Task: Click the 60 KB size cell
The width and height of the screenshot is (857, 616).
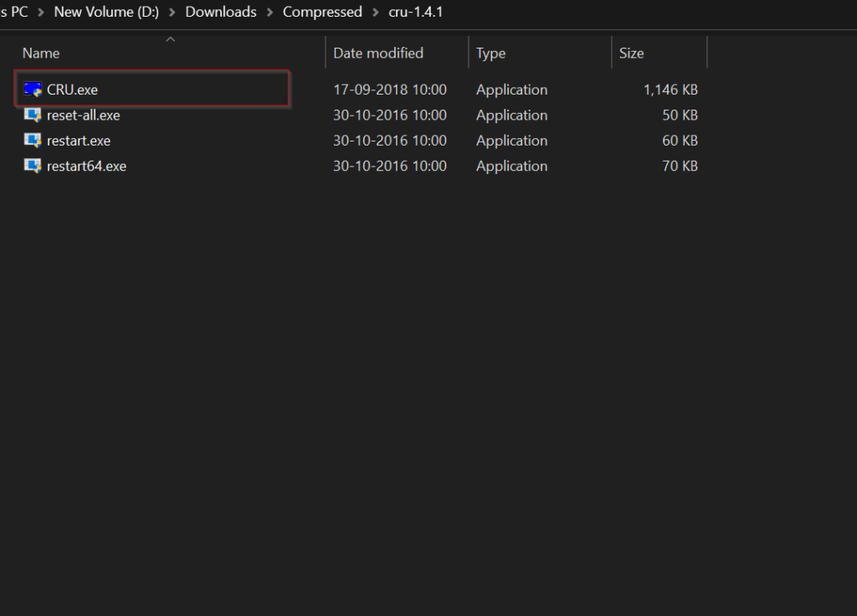Action: (680, 141)
